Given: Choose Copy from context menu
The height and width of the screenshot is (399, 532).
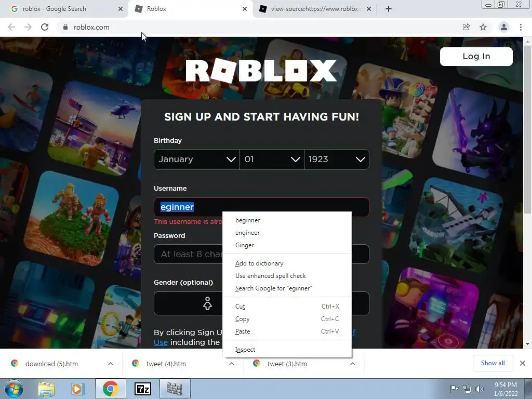Looking at the screenshot, I should (287, 319).
